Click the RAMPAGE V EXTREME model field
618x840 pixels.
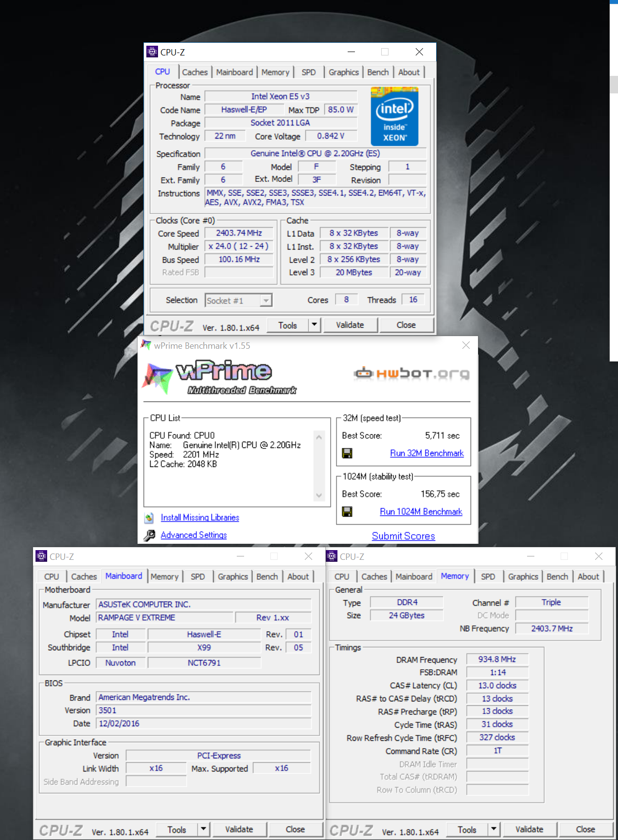point(164,617)
